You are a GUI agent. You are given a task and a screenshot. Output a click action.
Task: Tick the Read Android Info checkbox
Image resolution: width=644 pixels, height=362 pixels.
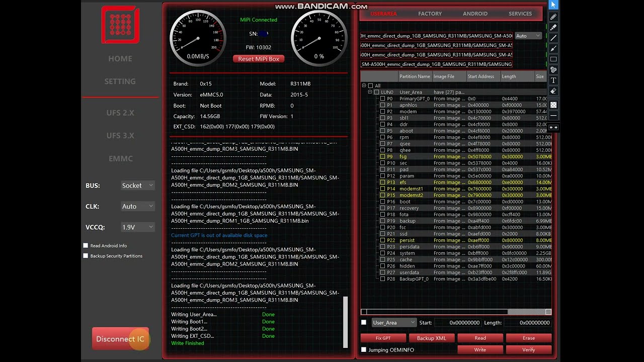pos(86,245)
